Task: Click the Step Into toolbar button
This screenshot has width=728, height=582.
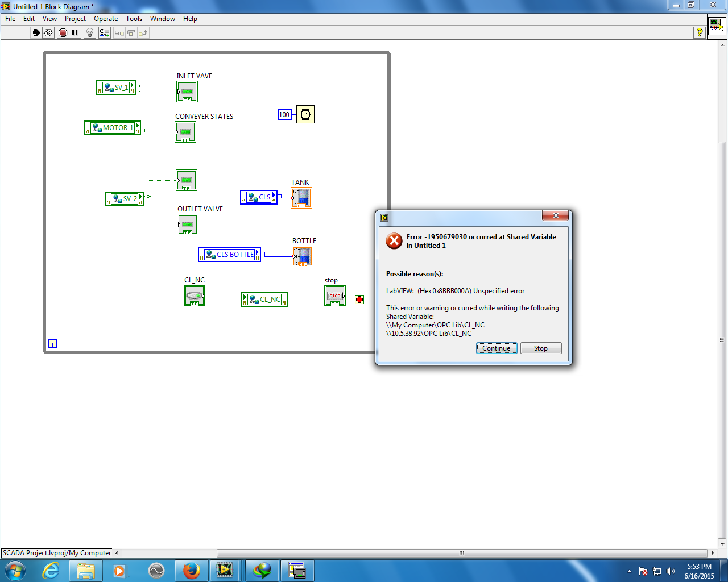Action: [119, 33]
